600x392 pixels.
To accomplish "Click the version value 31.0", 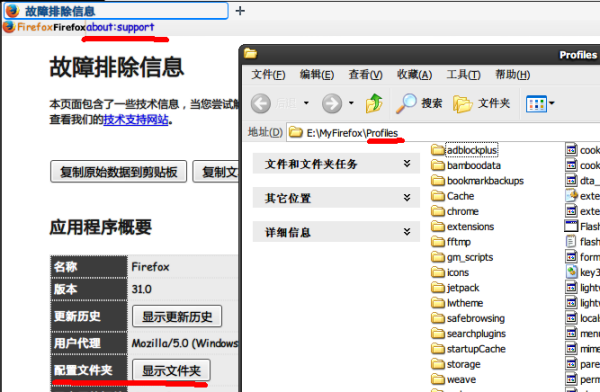I will coord(142,289).
